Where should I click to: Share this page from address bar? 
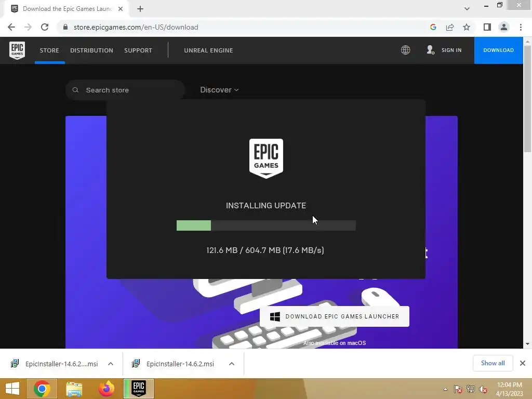tap(450, 27)
